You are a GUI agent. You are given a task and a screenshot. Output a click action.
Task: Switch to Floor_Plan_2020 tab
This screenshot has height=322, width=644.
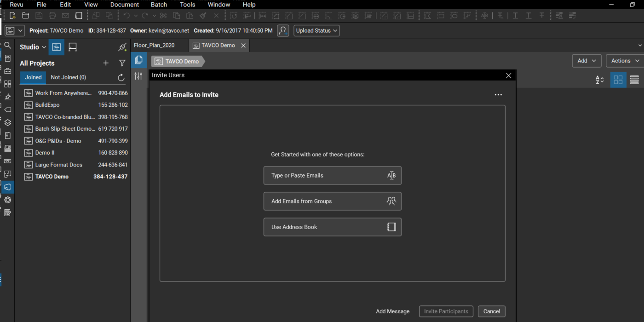point(154,46)
